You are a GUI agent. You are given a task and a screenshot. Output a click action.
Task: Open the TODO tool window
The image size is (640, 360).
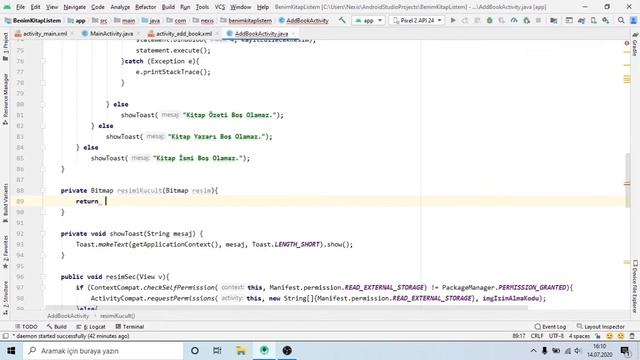[x=27, y=327]
